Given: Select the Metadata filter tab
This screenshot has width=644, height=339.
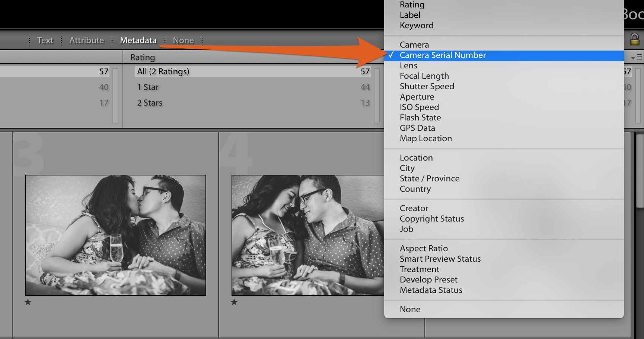Looking at the screenshot, I should click(x=138, y=40).
